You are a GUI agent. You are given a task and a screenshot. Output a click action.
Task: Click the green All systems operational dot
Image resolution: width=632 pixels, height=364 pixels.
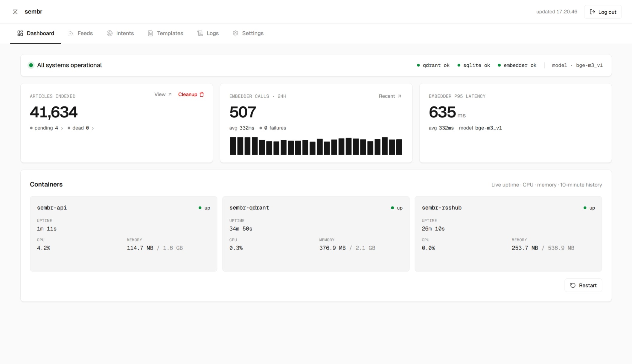31,65
